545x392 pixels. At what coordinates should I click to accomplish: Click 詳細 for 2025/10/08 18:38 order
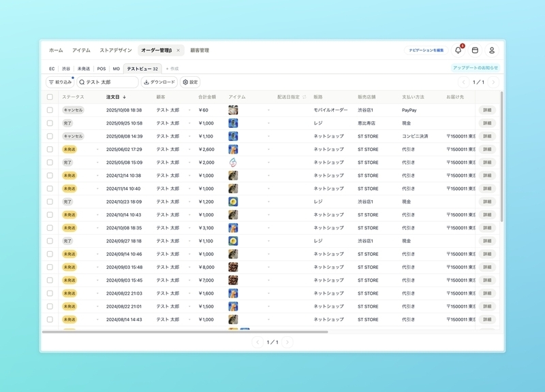click(x=487, y=110)
